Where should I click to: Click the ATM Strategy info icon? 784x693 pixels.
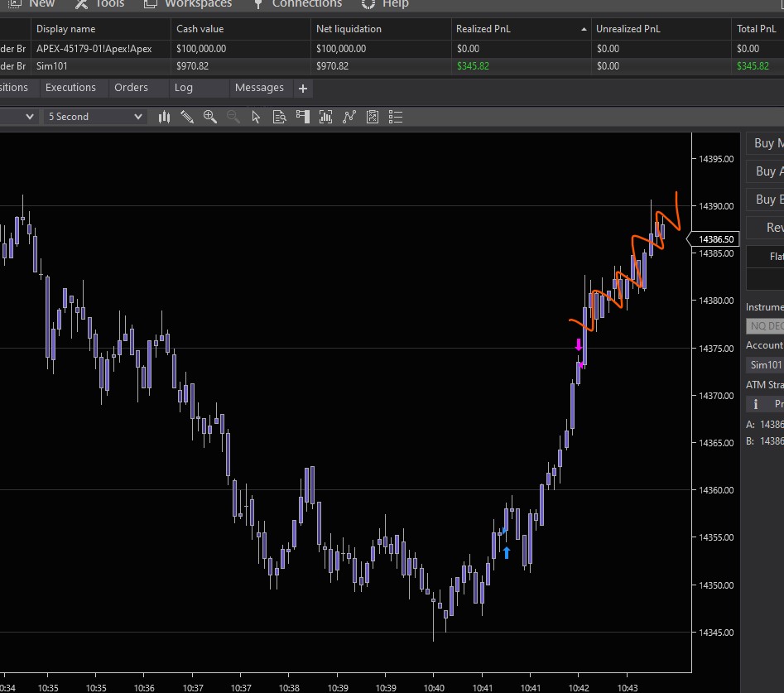click(x=755, y=404)
